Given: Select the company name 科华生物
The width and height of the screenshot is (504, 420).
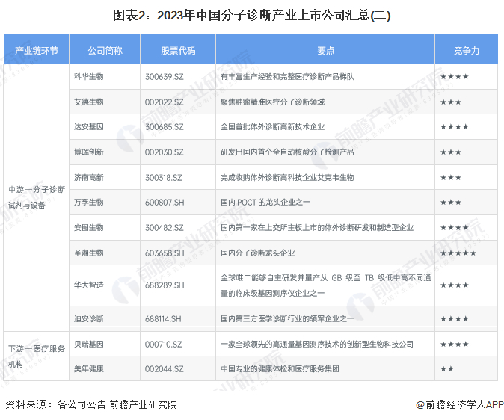Looking at the screenshot, I should pos(89,77).
